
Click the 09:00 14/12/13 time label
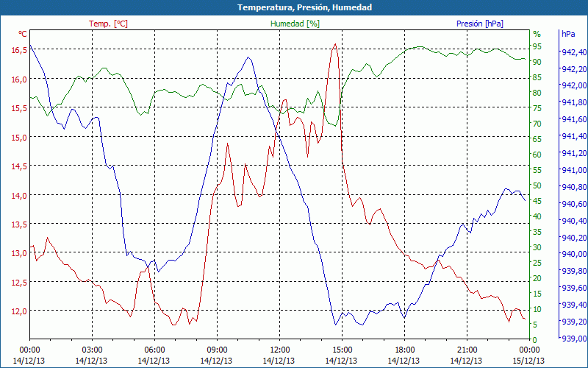coord(216,355)
